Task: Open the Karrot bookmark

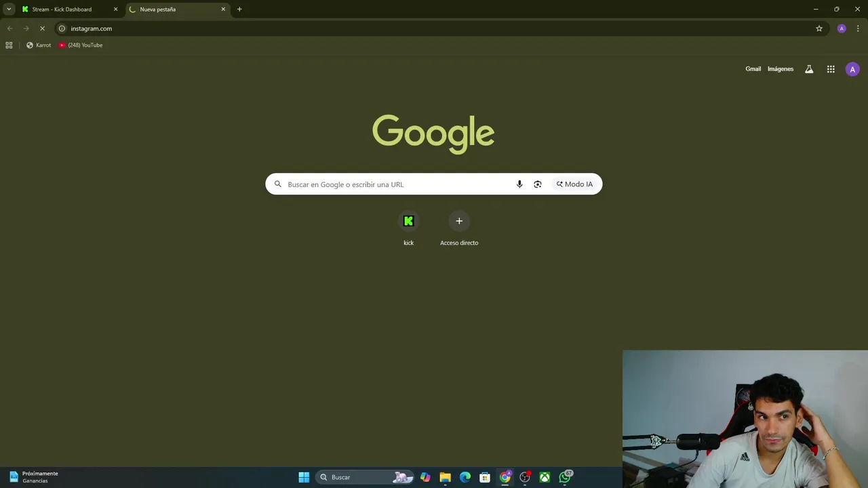Action: click(x=39, y=45)
